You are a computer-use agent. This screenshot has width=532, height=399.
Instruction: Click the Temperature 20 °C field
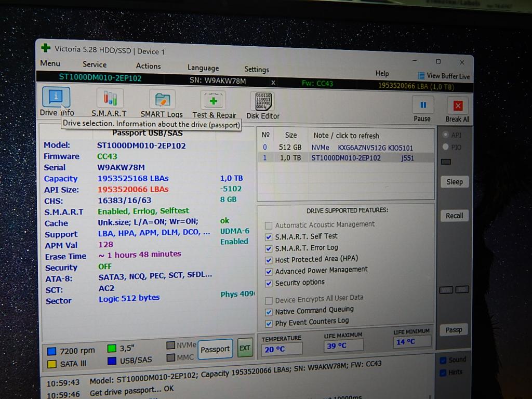point(282,349)
